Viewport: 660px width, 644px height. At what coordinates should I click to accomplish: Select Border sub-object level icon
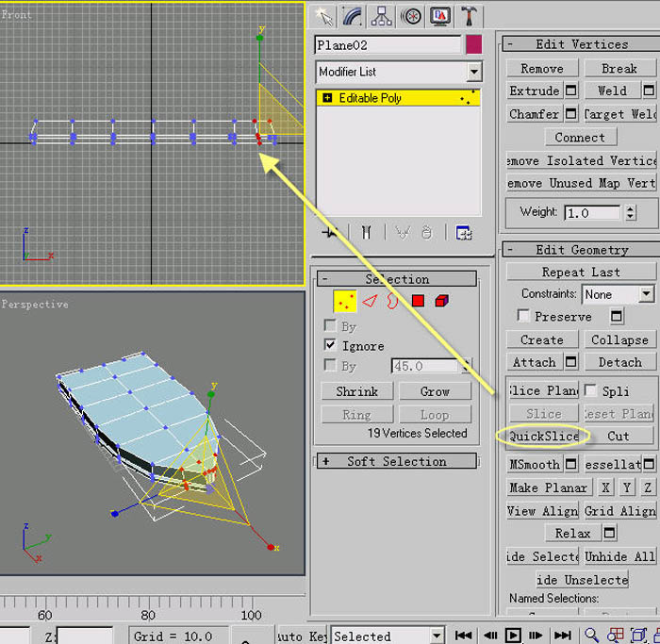(x=393, y=301)
